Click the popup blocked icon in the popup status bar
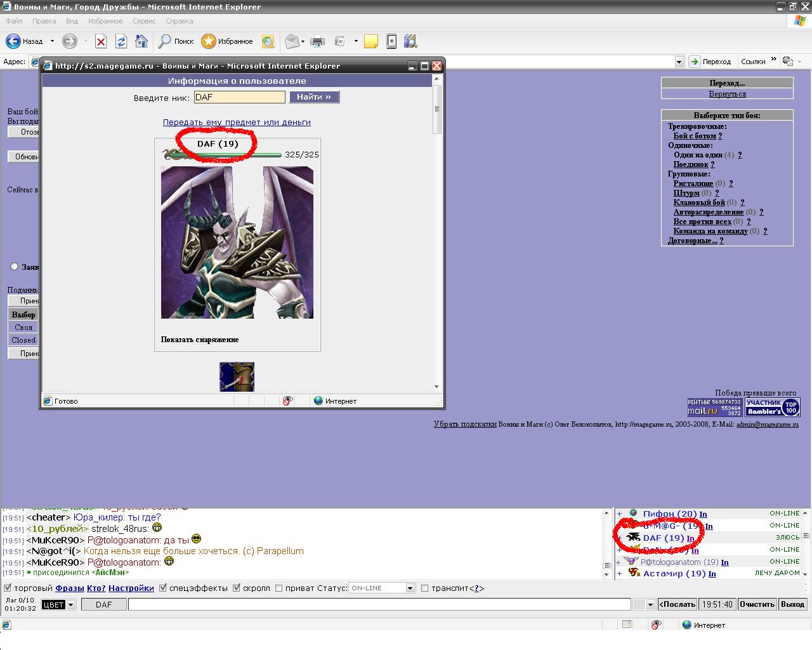This screenshot has height=650, width=812. coord(287,401)
